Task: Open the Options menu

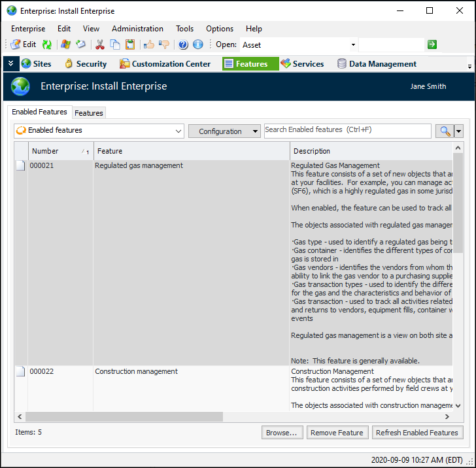Action: [220, 29]
